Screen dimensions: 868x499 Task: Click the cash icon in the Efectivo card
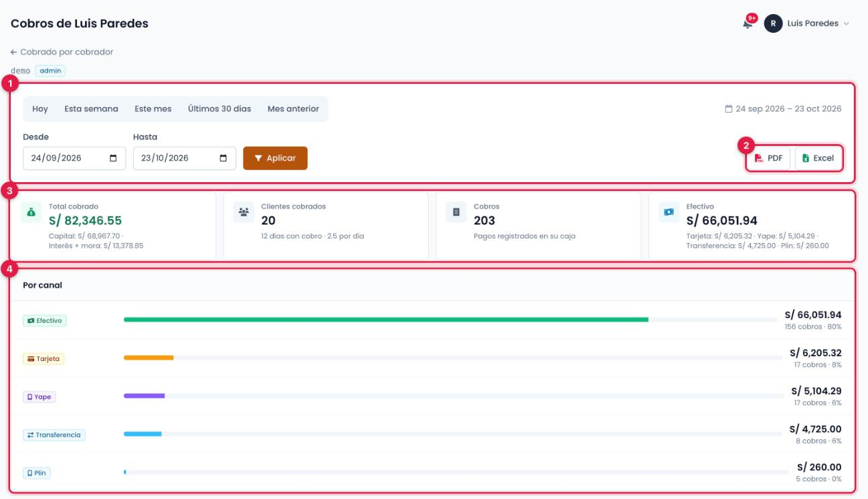(669, 212)
